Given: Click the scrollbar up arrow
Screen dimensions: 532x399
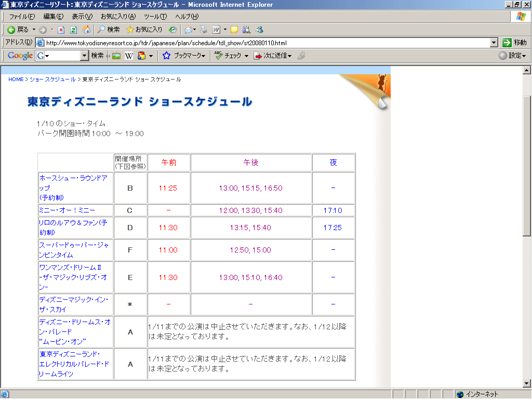Looking at the screenshot, I should (527, 70).
